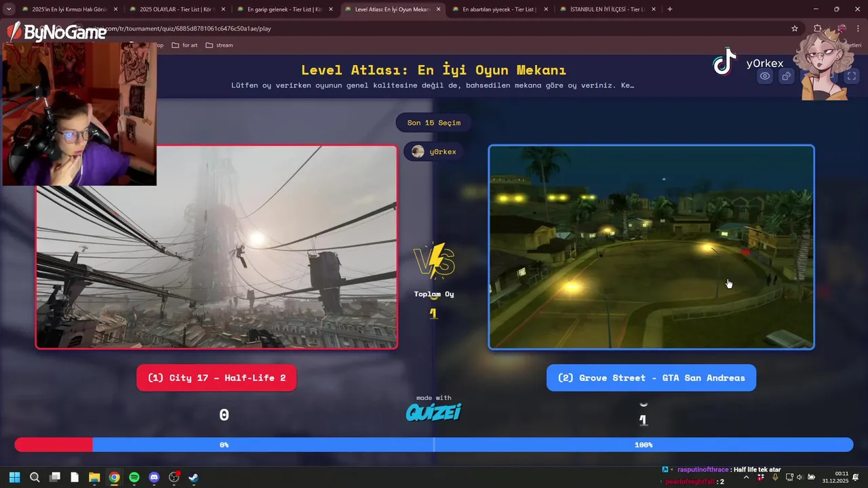
Task: Open the Chrome extensions puzzle icon
Action: point(818,28)
